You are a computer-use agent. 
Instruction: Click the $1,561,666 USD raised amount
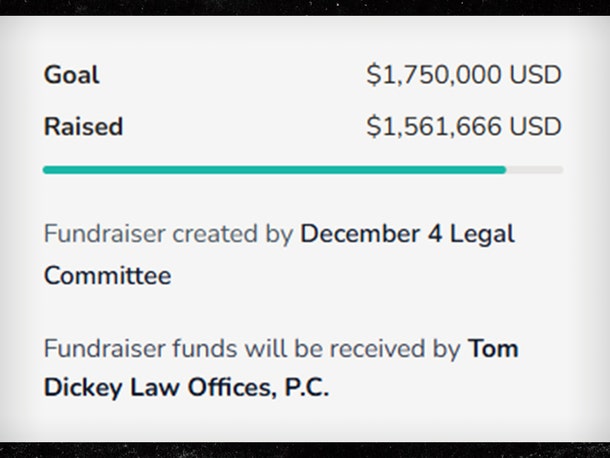click(464, 126)
